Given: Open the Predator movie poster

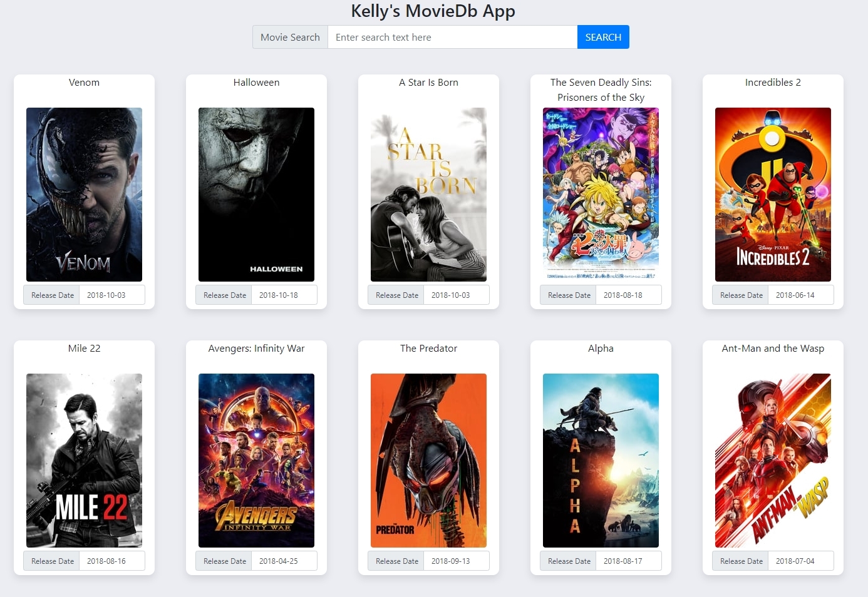Looking at the screenshot, I should tap(428, 461).
